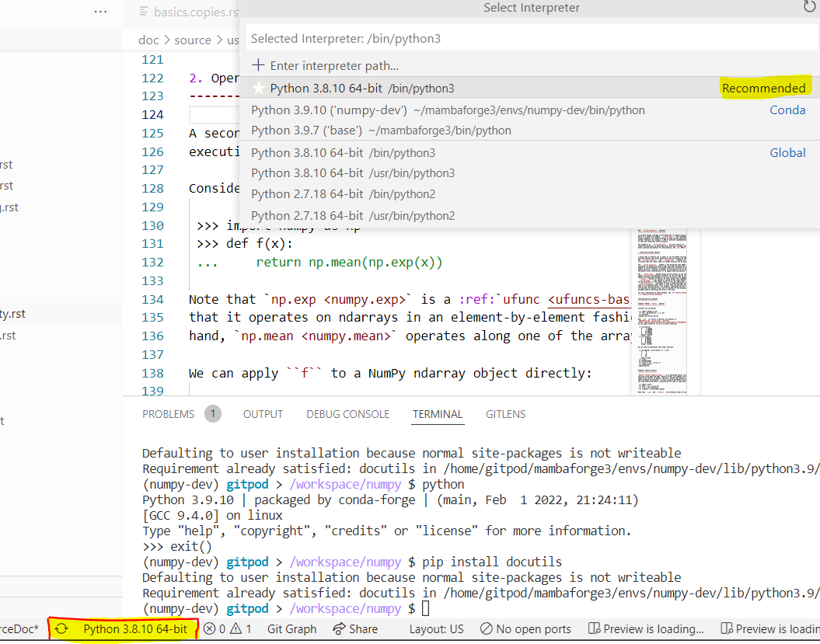Click the refresh icon in Select Interpreter

click(810, 7)
